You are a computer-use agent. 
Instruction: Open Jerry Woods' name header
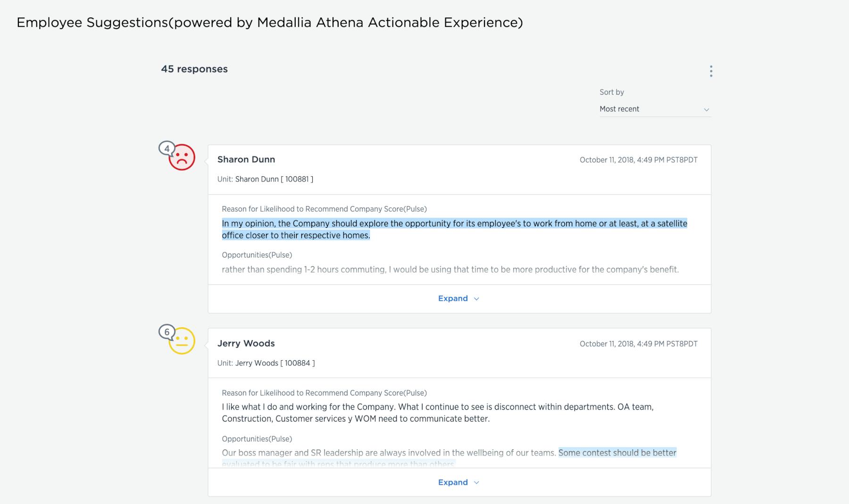[246, 343]
